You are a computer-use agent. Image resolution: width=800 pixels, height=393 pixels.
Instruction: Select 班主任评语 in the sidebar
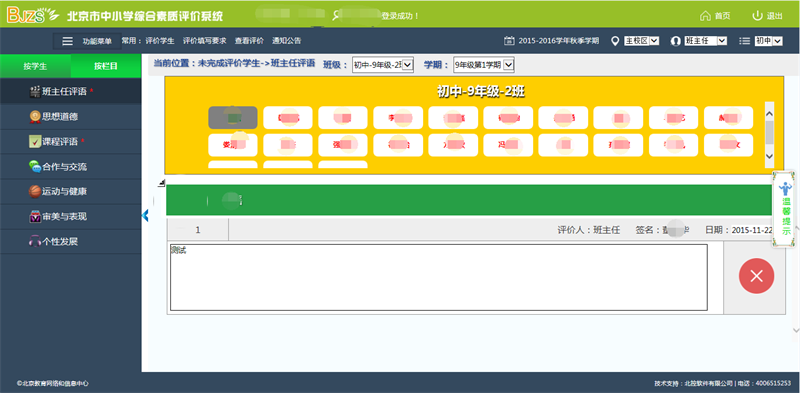pyautogui.click(x=70, y=92)
